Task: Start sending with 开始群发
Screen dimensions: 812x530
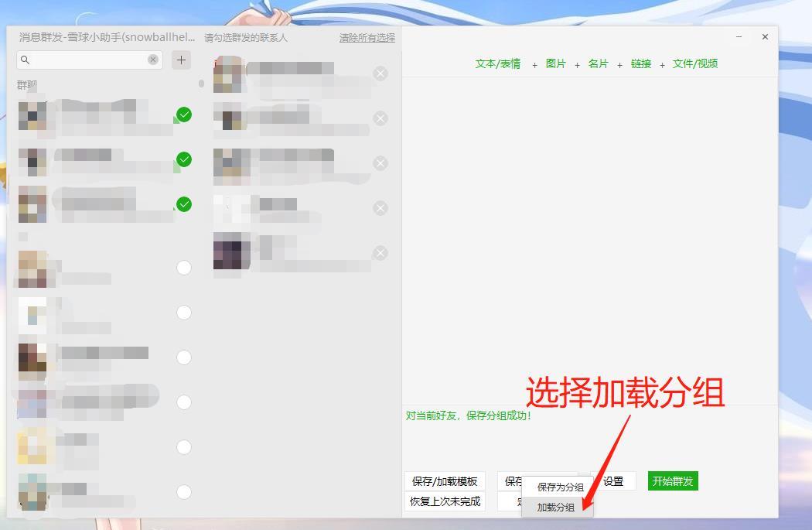Action: pyautogui.click(x=673, y=481)
